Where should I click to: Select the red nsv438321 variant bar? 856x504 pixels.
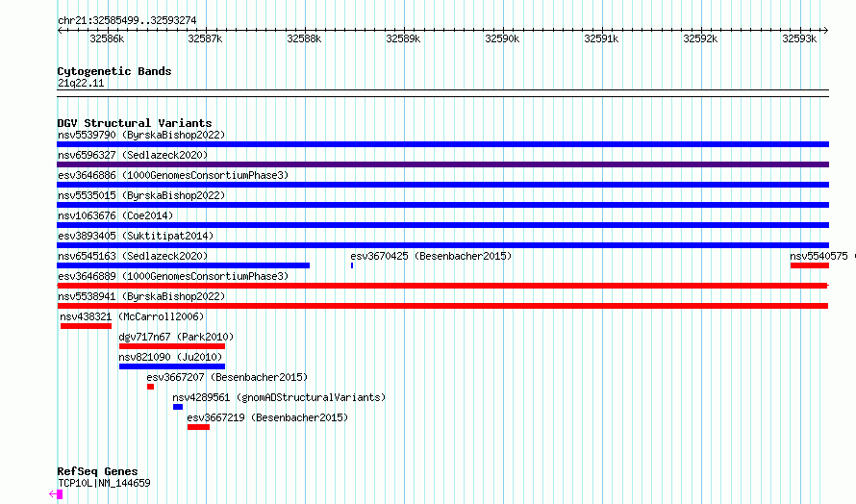coord(87,326)
